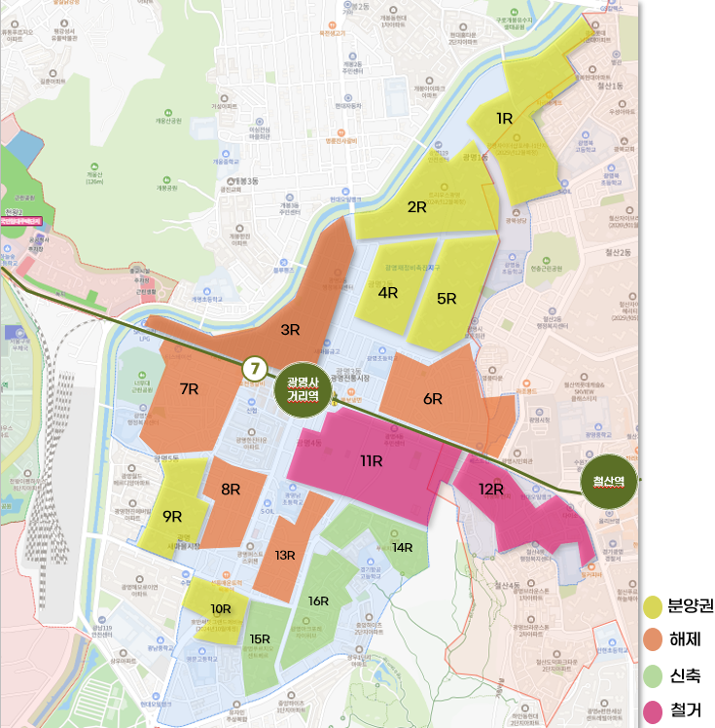Screen dimensions: 715x728
Task: Click the yellow 분양권 legend swatch
Action: coord(653,607)
